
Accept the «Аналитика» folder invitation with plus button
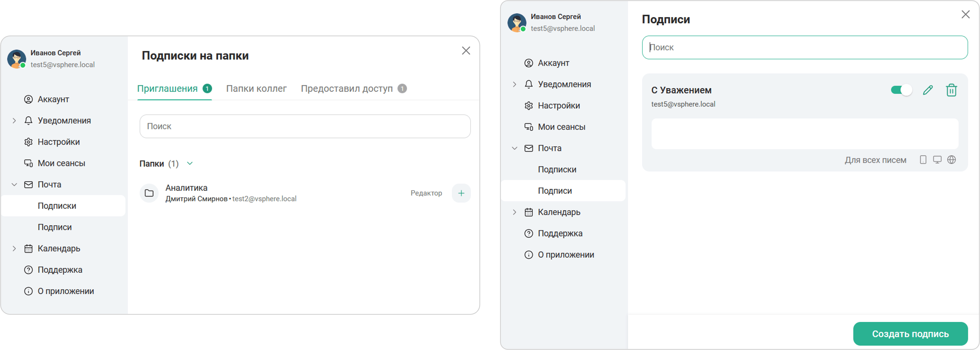[x=461, y=193]
